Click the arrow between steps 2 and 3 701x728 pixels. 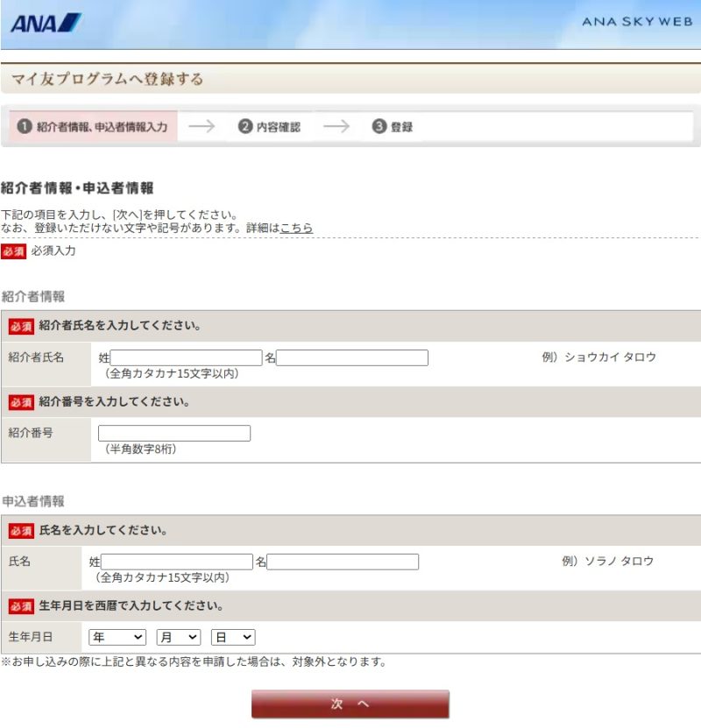(x=336, y=126)
